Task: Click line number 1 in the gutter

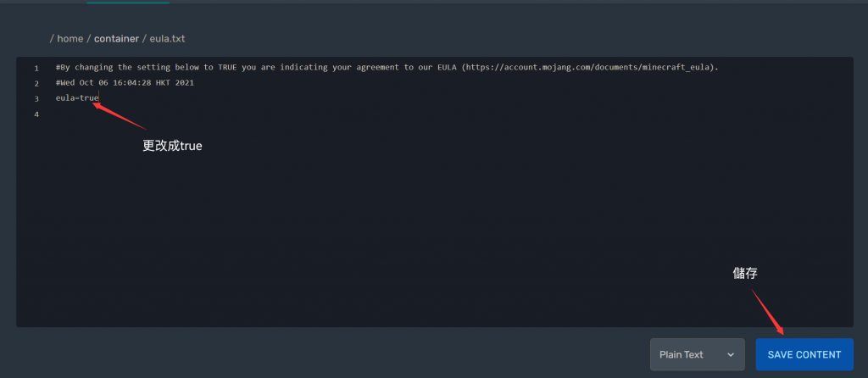Action: click(x=36, y=68)
